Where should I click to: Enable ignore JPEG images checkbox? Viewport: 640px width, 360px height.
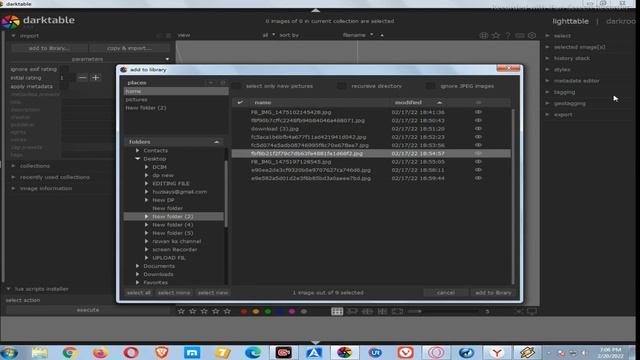[430, 86]
